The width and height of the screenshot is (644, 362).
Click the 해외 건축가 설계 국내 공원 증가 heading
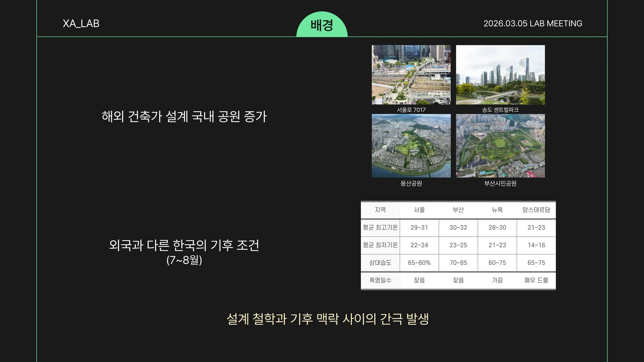(184, 116)
